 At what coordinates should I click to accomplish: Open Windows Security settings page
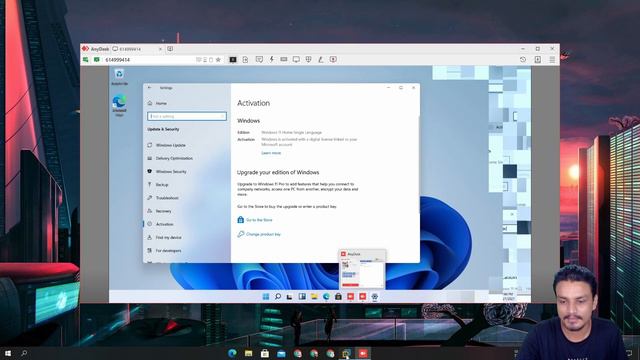167,172
